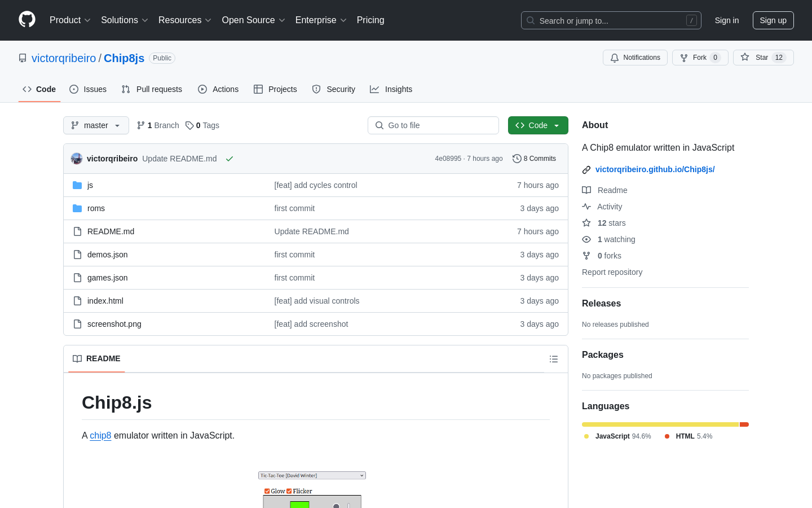Click the Notifications bell icon
The width and height of the screenshot is (812, 508).
coord(615,58)
